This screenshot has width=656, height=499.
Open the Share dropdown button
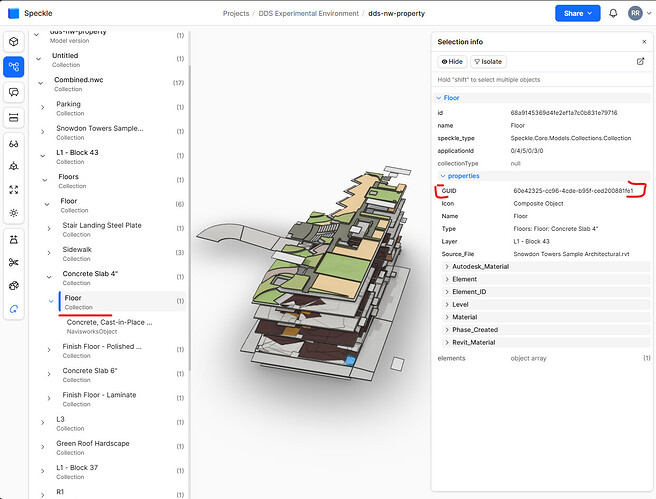577,13
